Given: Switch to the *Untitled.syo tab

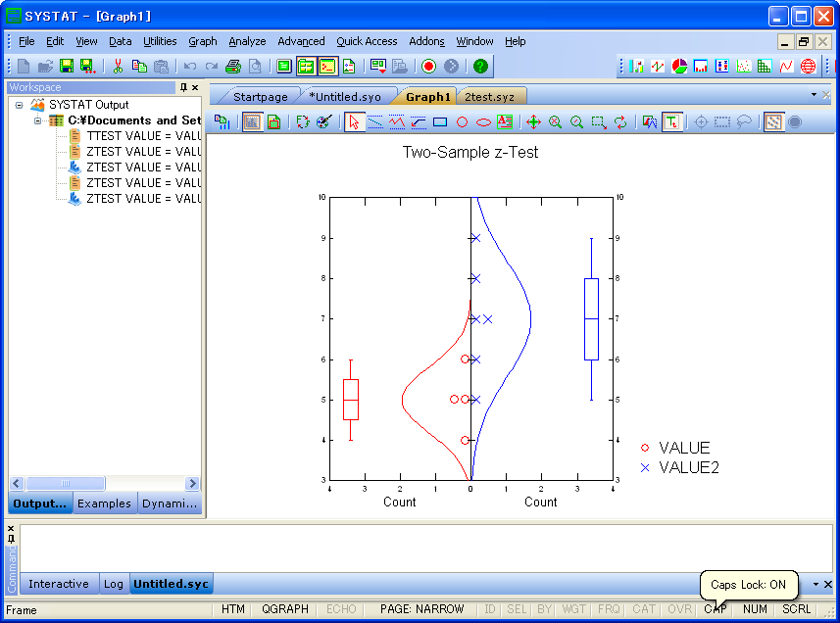Looking at the screenshot, I should pos(345,97).
